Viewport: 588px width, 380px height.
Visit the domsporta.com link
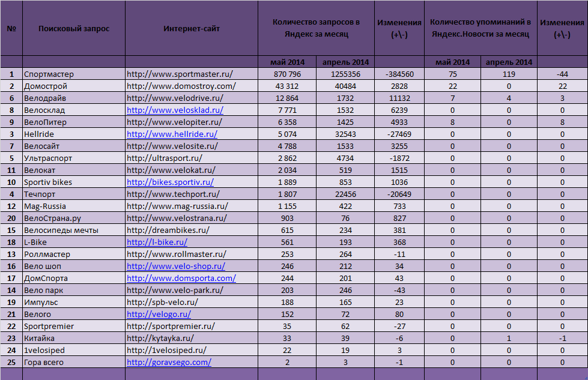pyautogui.click(x=181, y=279)
